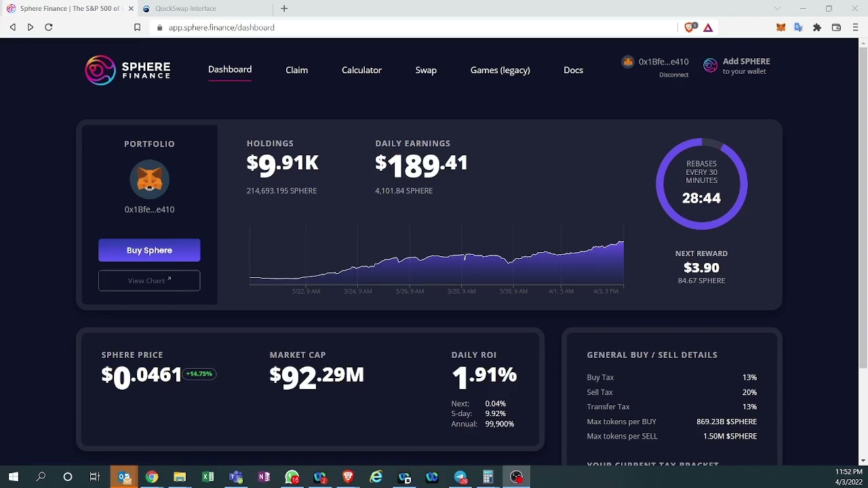This screenshot has width=868, height=488.
Task: Open a new browser tab
Action: pos(284,9)
